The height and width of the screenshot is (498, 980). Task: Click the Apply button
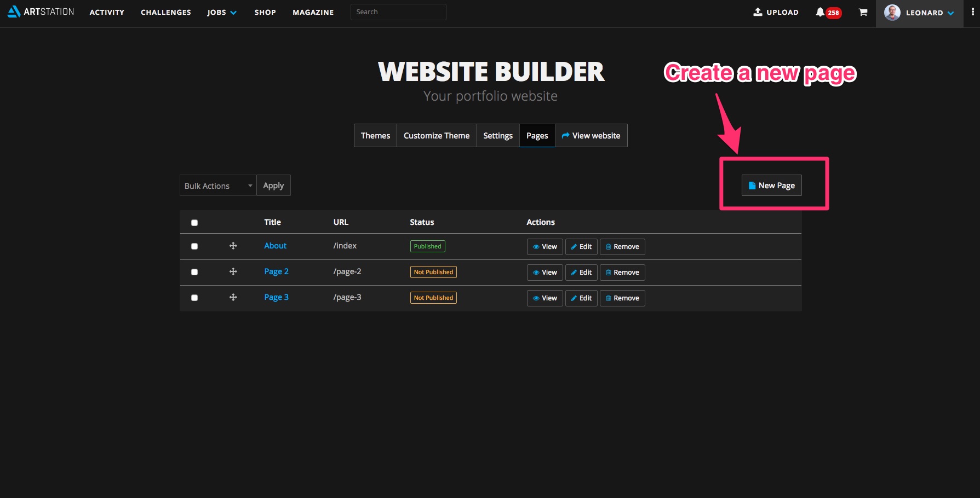tap(273, 186)
